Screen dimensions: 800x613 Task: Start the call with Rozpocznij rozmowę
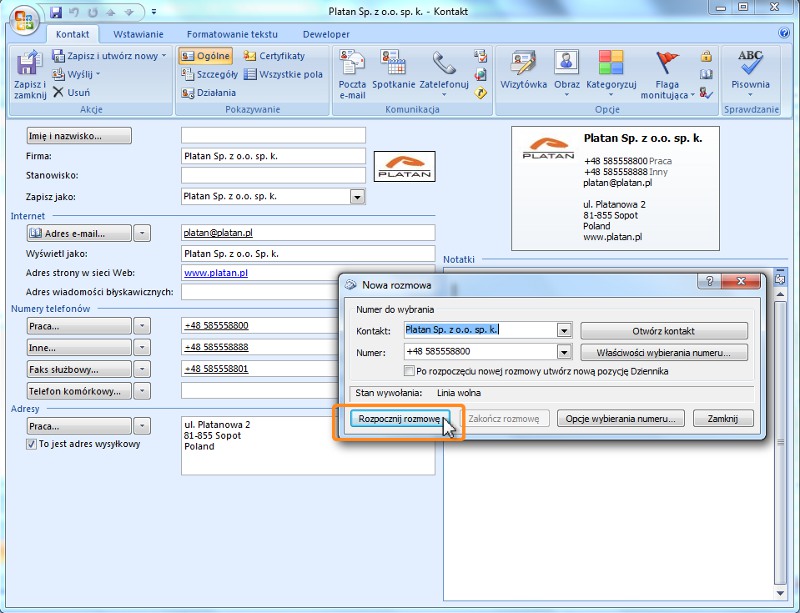click(x=399, y=419)
